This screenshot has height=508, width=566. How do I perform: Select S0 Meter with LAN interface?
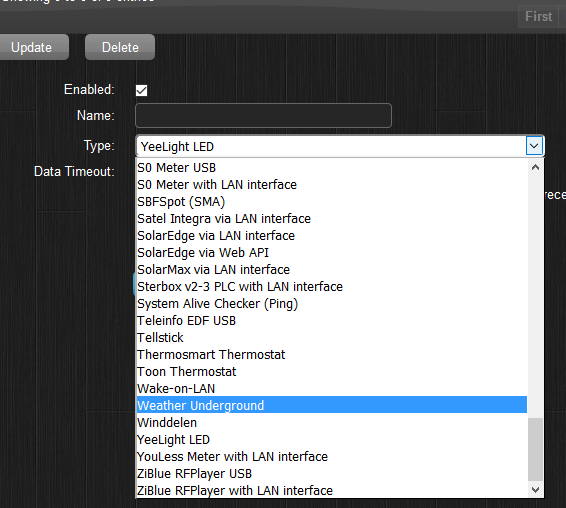331,184
